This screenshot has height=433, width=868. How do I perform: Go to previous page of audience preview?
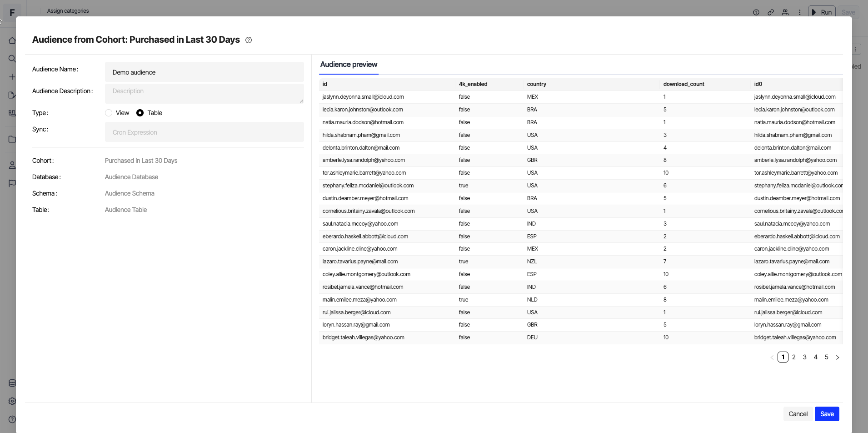(772, 357)
